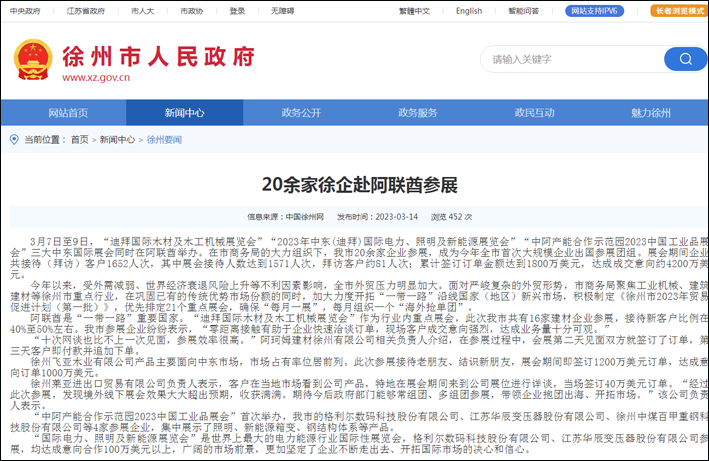The width and height of the screenshot is (709, 461).
Task: Open 智能问答 smart Q&A
Action: pyautogui.click(x=524, y=11)
